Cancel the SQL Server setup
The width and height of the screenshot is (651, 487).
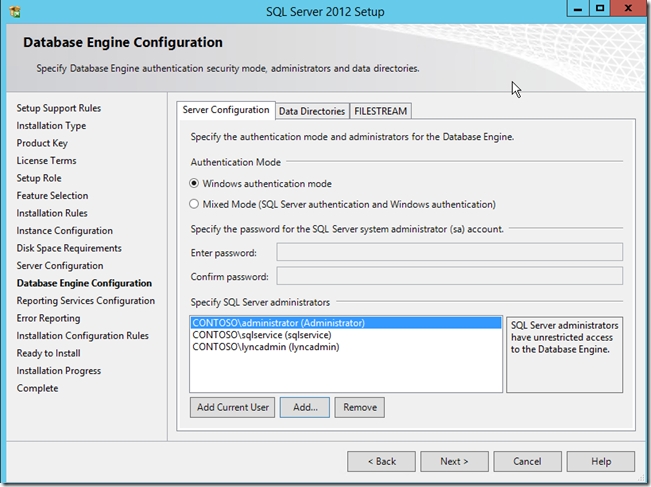[527, 461]
